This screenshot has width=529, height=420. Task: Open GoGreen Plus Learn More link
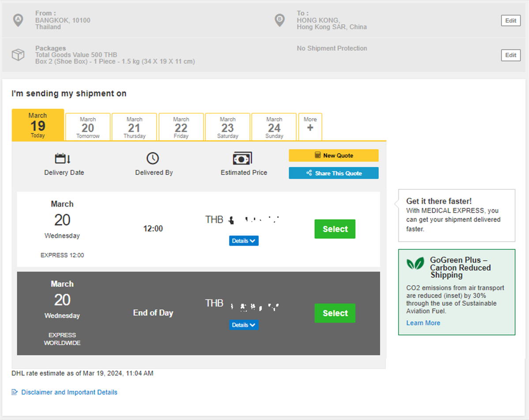423,323
